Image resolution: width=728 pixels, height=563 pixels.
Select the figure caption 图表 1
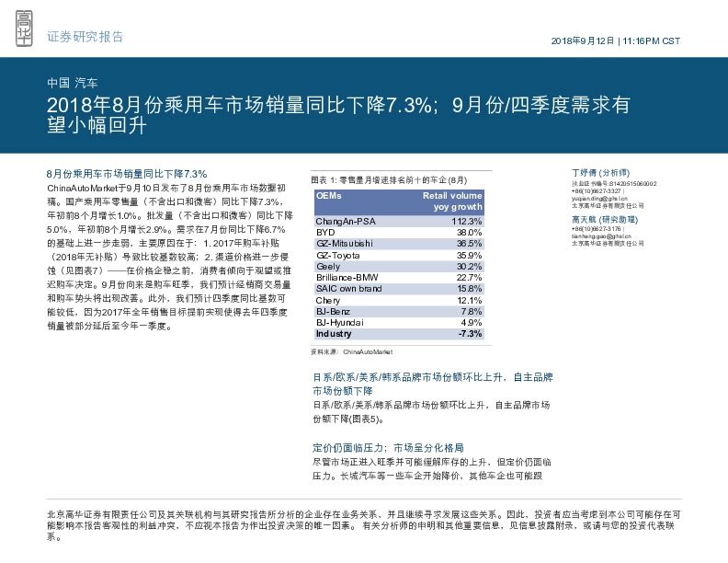point(389,180)
